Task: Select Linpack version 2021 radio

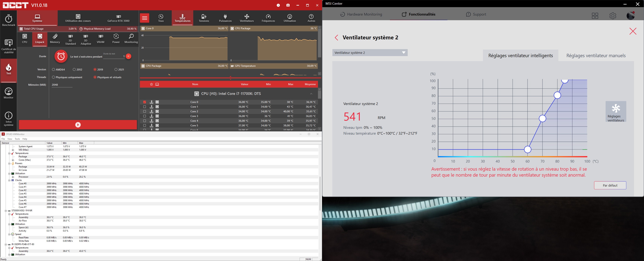Action: 116,70
